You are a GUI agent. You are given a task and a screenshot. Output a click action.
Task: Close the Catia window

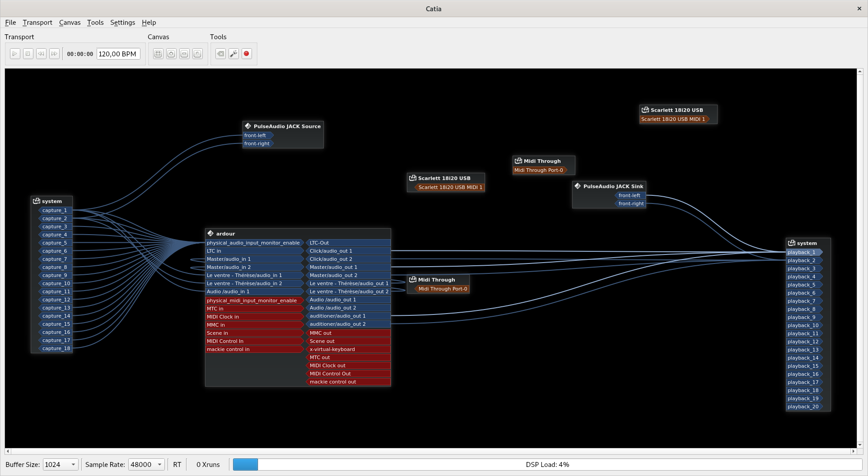[x=859, y=9]
